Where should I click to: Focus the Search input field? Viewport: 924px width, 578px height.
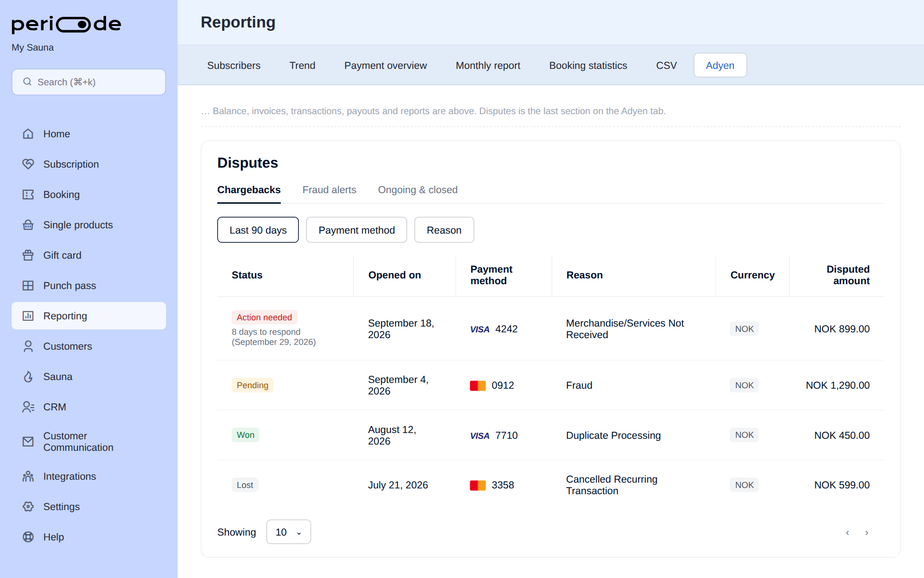click(x=89, y=82)
